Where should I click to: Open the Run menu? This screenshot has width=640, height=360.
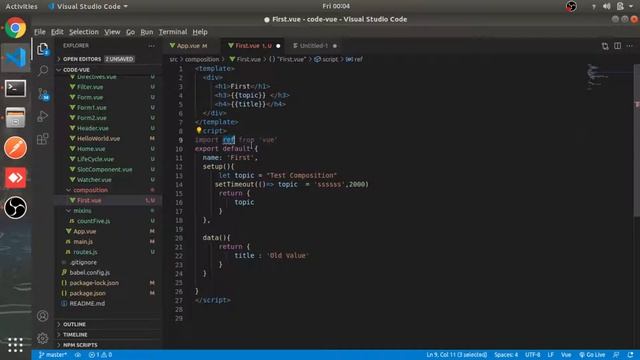coord(147,32)
